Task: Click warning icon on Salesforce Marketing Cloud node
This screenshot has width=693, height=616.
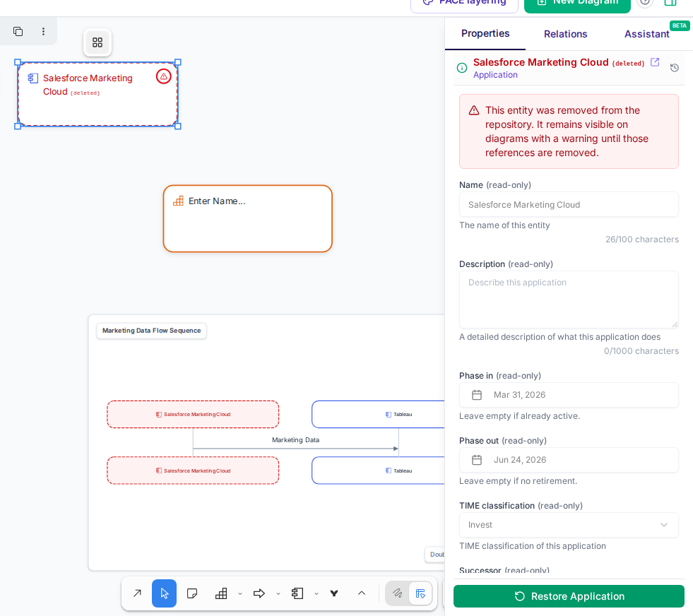Action: point(163,76)
